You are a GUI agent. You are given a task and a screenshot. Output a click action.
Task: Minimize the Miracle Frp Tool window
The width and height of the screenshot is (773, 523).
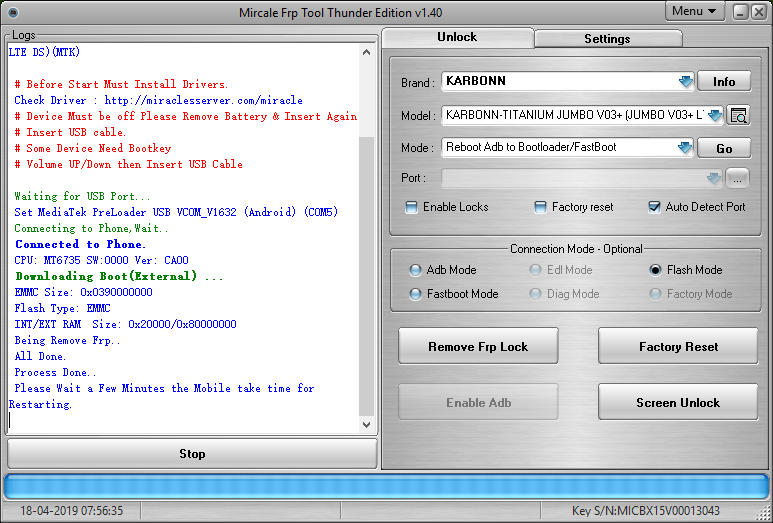[x=740, y=12]
